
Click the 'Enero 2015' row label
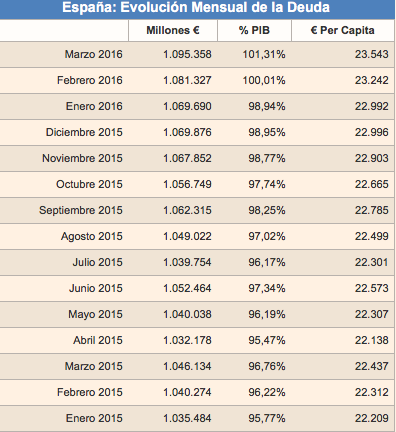click(94, 418)
